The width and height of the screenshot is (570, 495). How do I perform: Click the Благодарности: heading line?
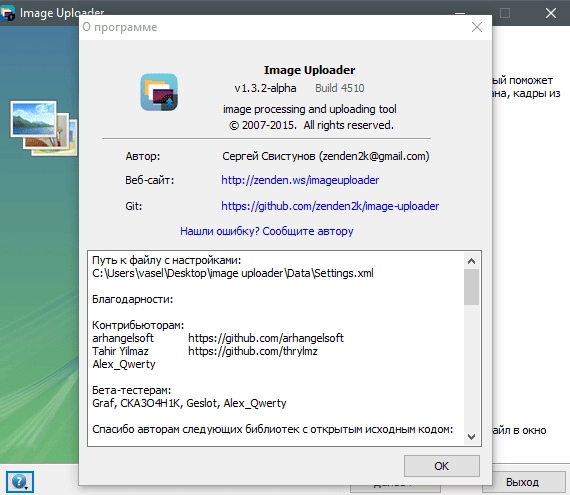click(x=133, y=299)
